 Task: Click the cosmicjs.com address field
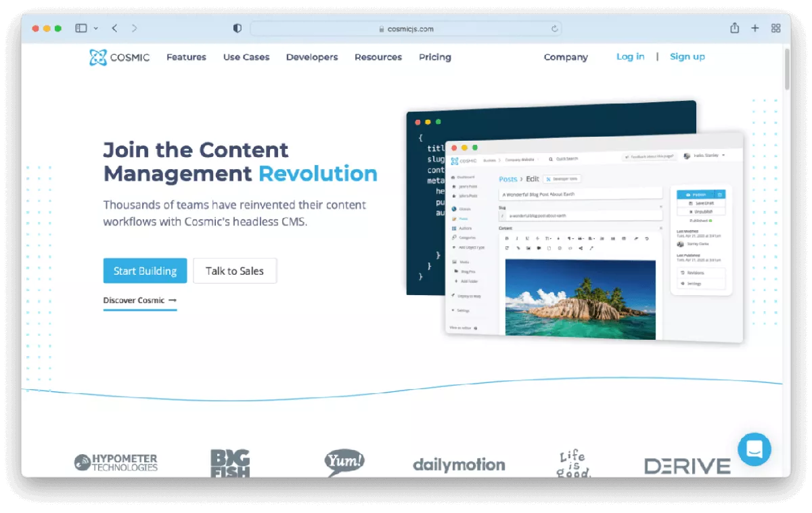point(406,29)
